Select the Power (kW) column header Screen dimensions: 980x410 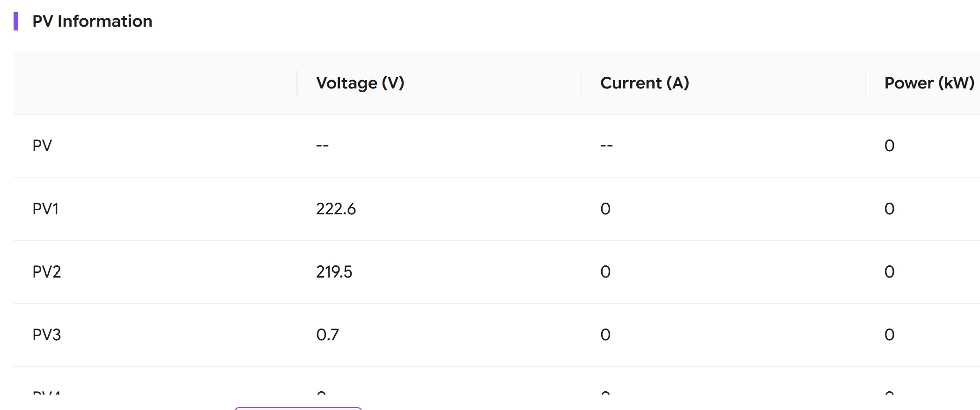point(928,83)
